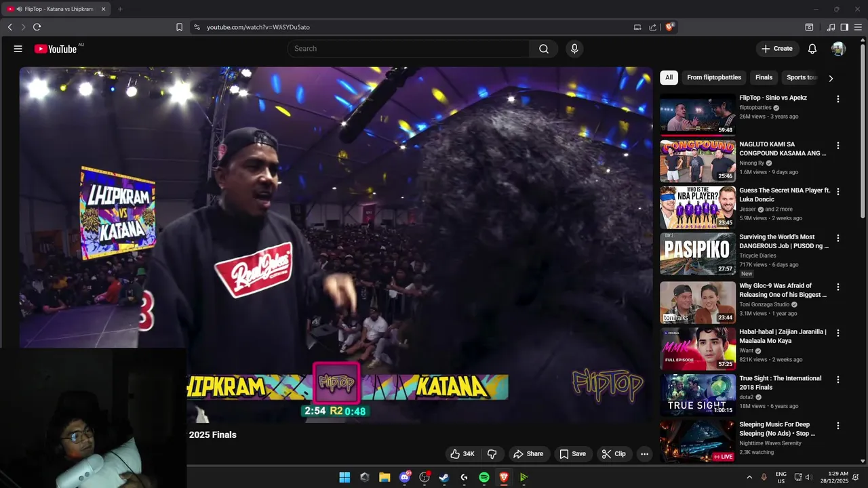
Task: Toggle the browser sidebar panel
Action: click(x=844, y=27)
